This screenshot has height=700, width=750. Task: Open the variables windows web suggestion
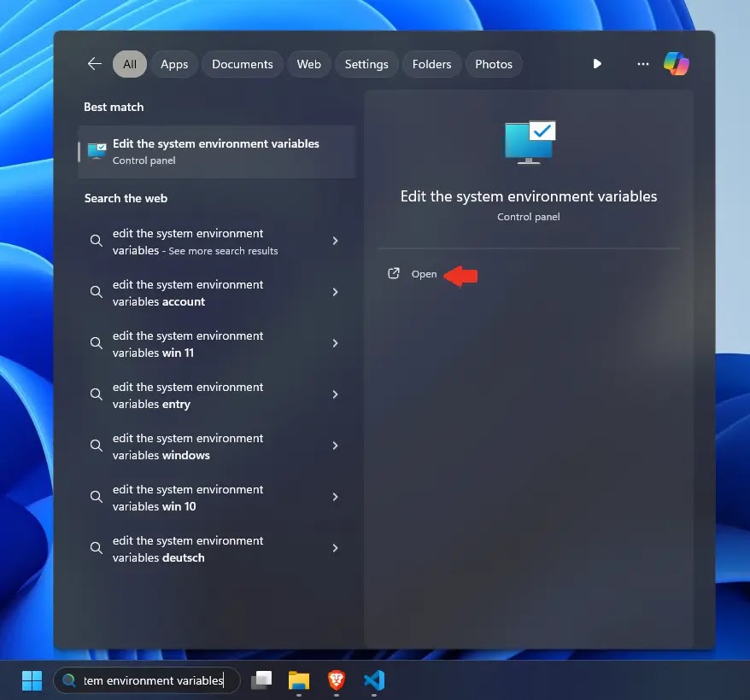[216, 446]
